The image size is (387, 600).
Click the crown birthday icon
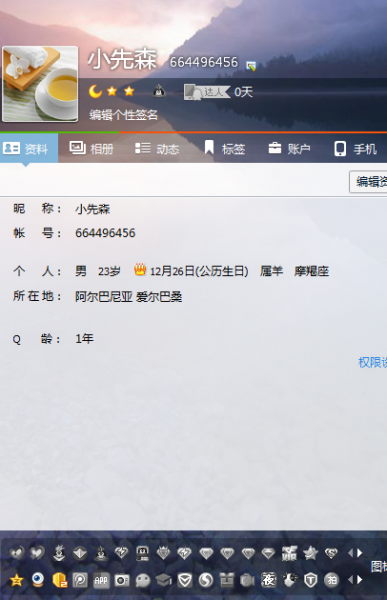(x=140, y=269)
